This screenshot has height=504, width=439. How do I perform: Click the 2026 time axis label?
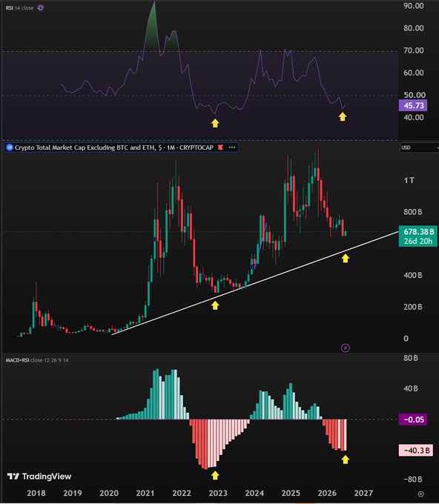click(327, 493)
